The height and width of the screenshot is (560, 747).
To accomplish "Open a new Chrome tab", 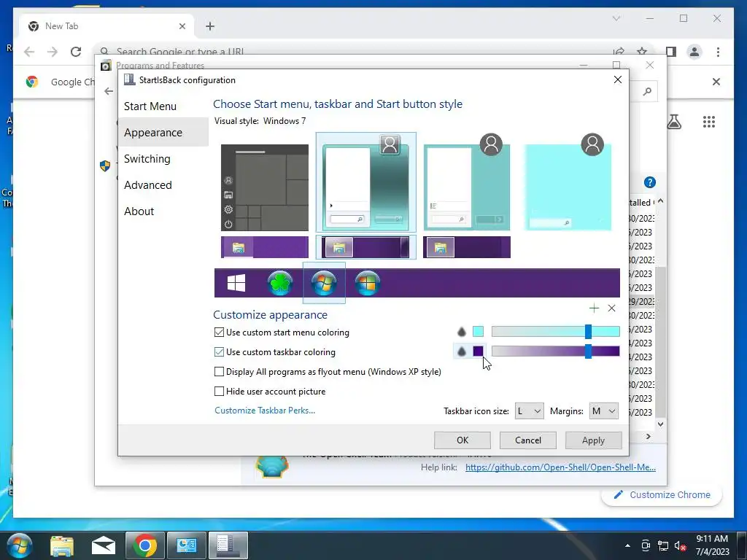I will (x=210, y=26).
